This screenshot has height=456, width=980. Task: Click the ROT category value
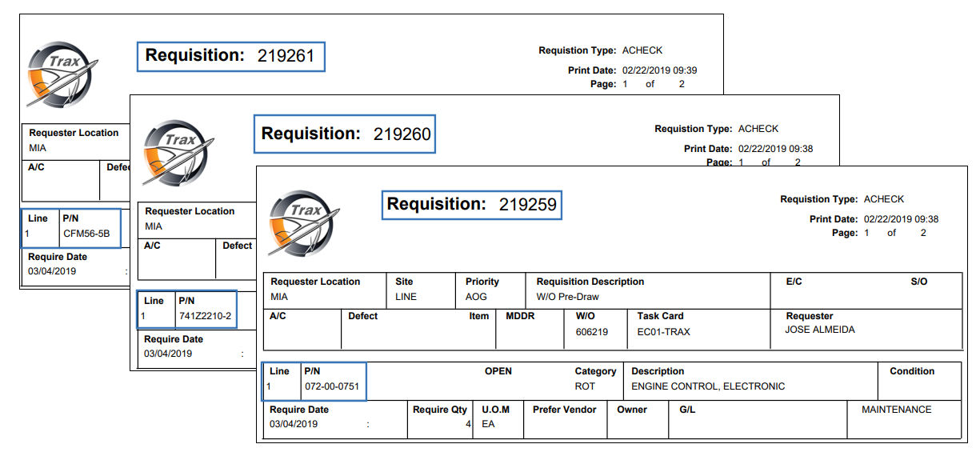point(585,386)
